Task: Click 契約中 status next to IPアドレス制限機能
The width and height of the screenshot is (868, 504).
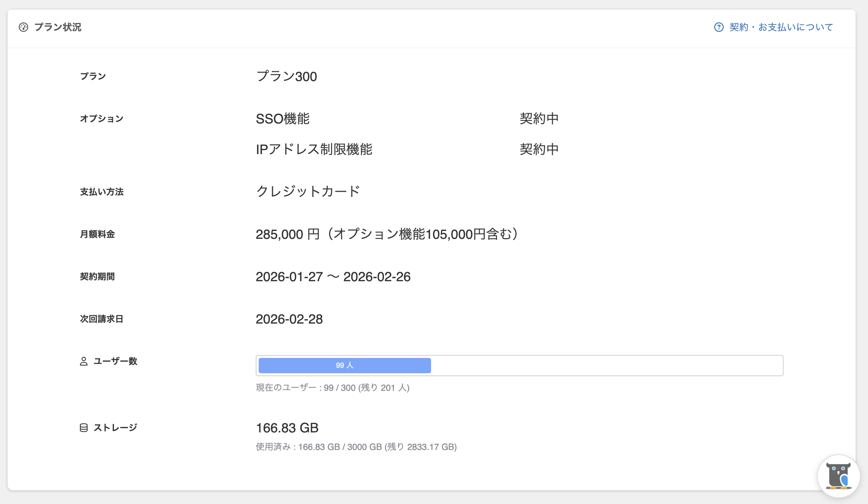Action: 539,149
